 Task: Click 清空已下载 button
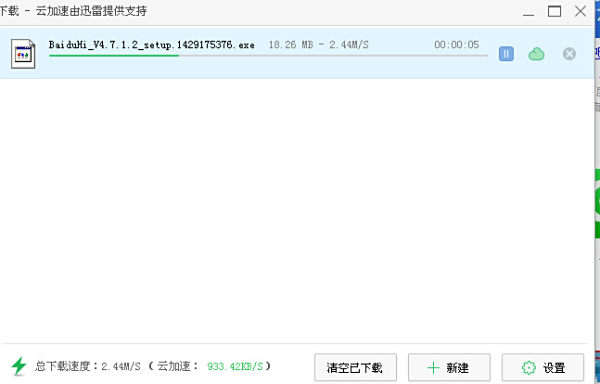click(x=355, y=368)
